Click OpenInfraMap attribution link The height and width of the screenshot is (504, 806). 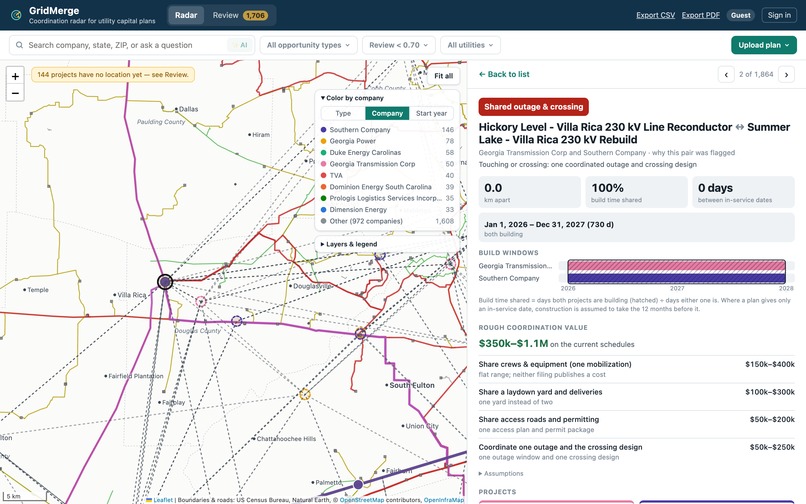(444, 500)
